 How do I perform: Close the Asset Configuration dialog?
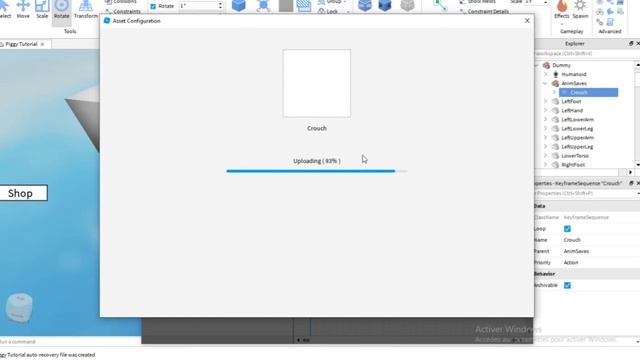pos(527,20)
